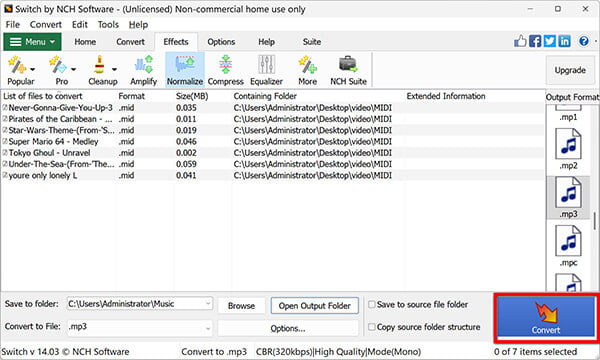This screenshot has height=360, width=600.
Task: Expand the Popular effects dropdown arrow
Action: click(x=33, y=70)
